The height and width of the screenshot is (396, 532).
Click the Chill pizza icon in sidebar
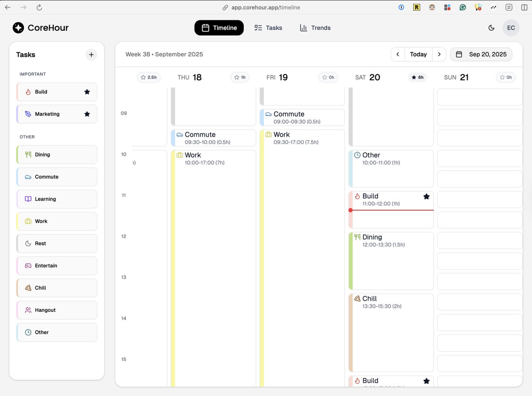tap(28, 288)
